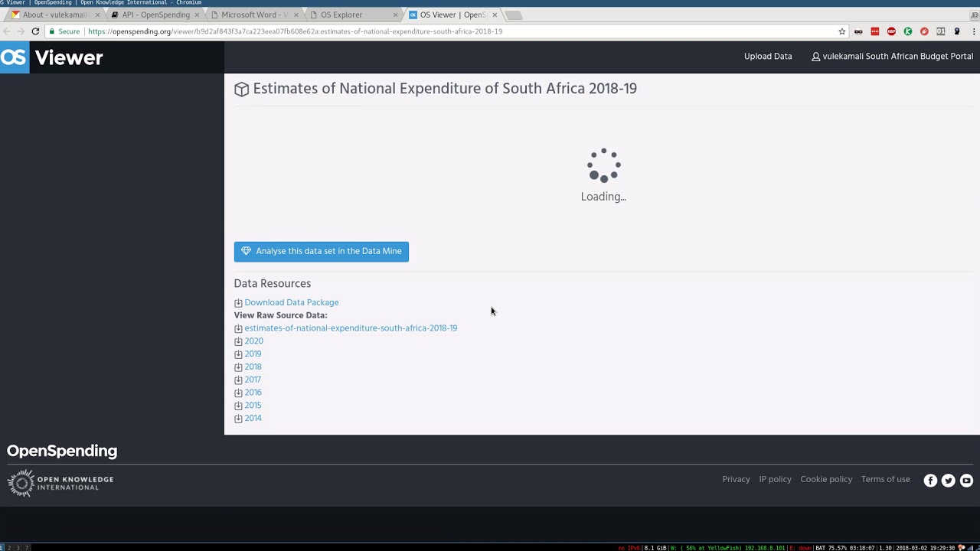Open the Cookie policy footer link

pos(826,480)
